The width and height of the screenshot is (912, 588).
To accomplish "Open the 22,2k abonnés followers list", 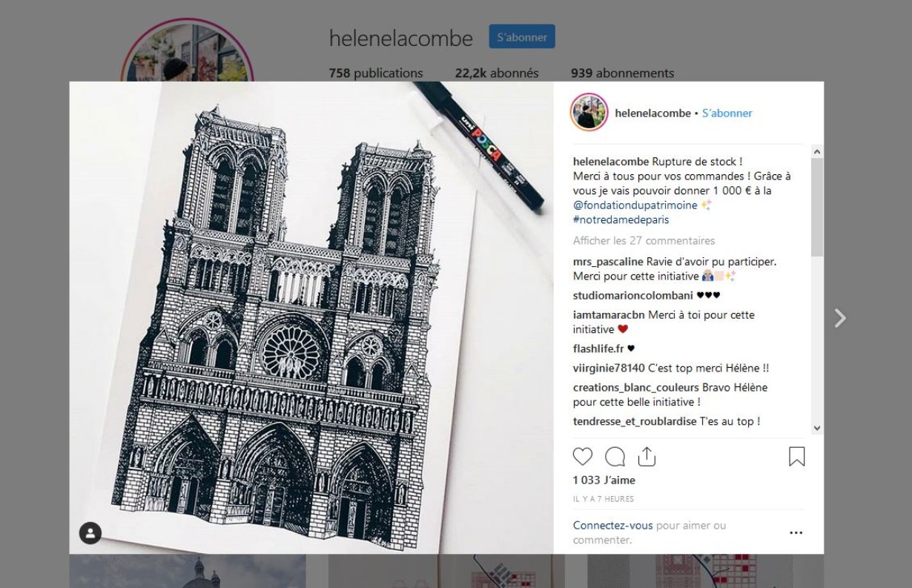I will tap(497, 73).
